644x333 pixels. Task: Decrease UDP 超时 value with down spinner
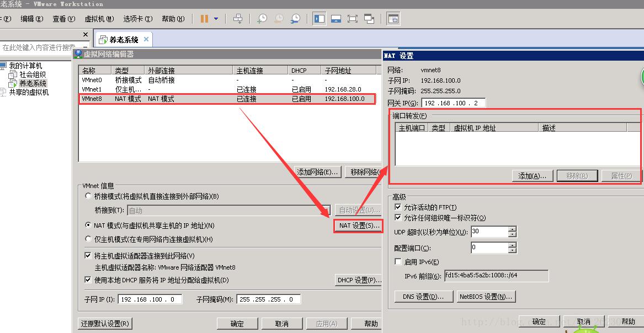pyautogui.click(x=512, y=234)
